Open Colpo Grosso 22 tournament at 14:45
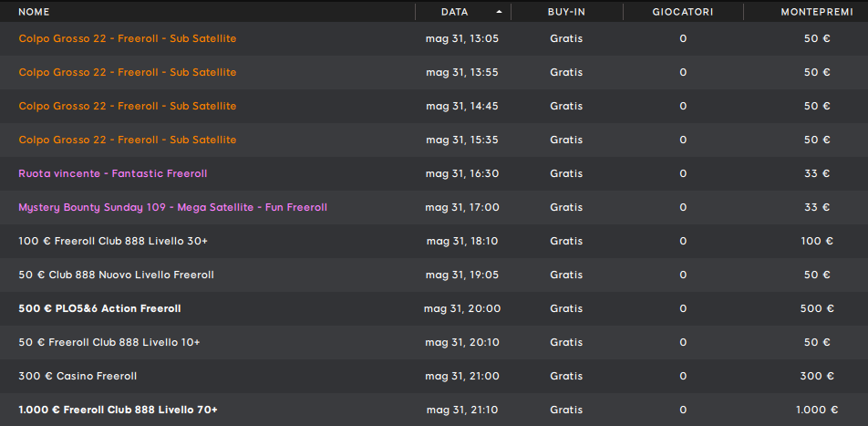This screenshot has height=426, width=868. pyautogui.click(x=434, y=107)
